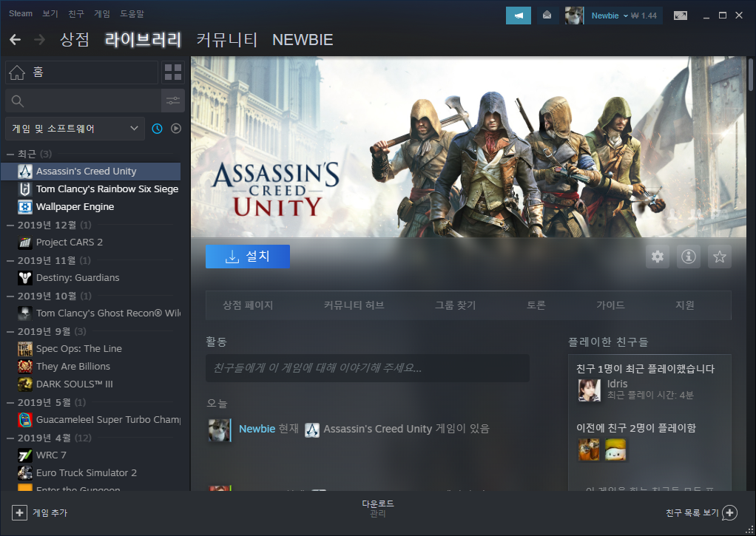Add game to favorites star icon
The height and width of the screenshot is (536, 756).
719,257
